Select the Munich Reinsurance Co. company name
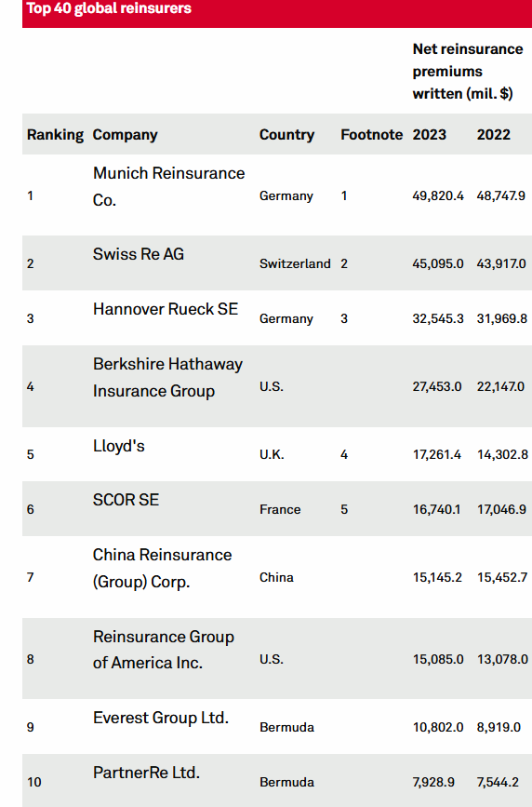The width and height of the screenshot is (532, 807). 168,186
